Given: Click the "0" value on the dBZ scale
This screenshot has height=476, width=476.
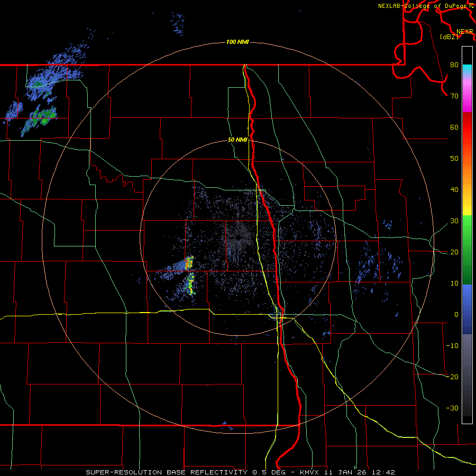Looking at the screenshot, I should pyautogui.click(x=456, y=315).
